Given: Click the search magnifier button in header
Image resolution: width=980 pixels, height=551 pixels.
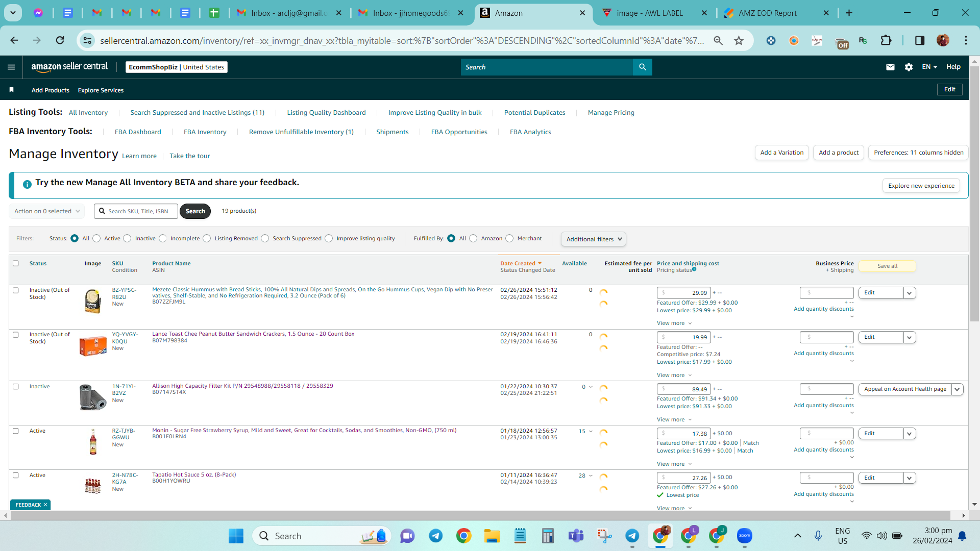Looking at the screenshot, I should 643,67.
